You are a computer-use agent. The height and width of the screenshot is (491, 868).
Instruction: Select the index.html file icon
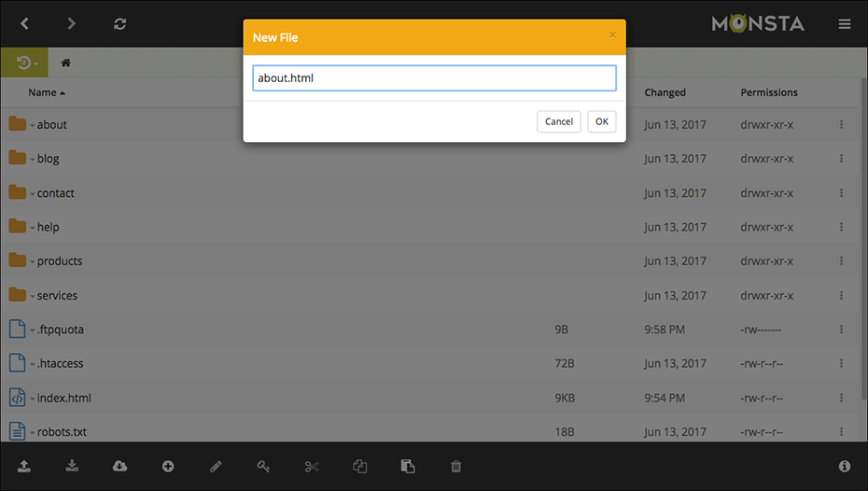[17, 398]
